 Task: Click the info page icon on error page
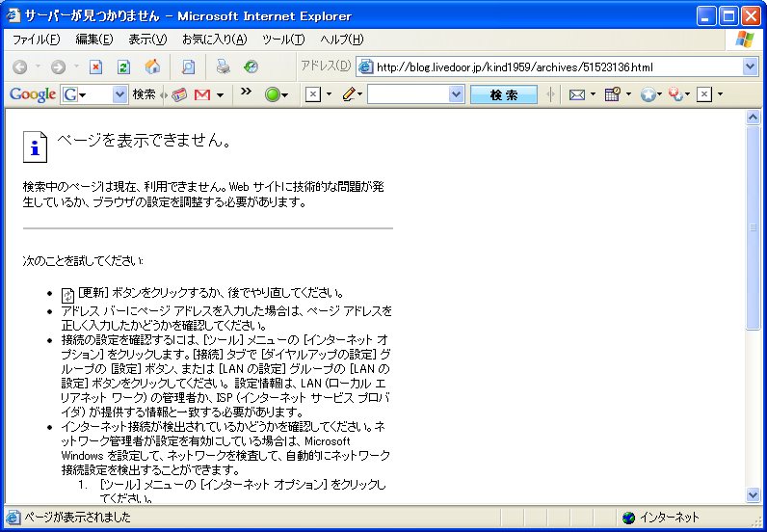click(36, 146)
